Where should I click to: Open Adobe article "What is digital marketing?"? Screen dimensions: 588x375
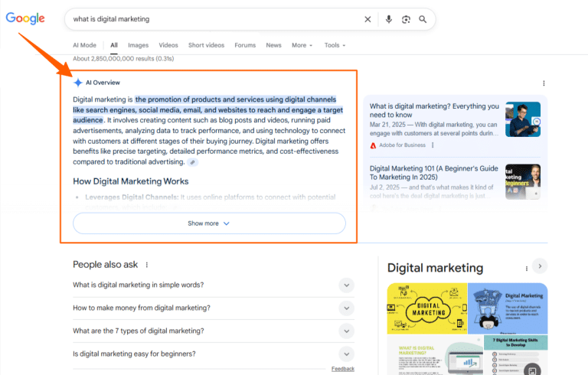coord(434,111)
